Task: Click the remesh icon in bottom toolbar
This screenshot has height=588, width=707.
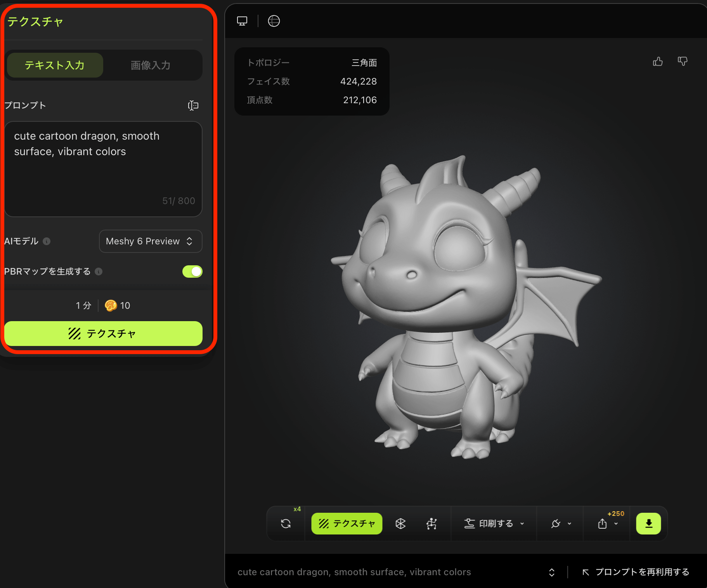Action: pyautogui.click(x=400, y=524)
